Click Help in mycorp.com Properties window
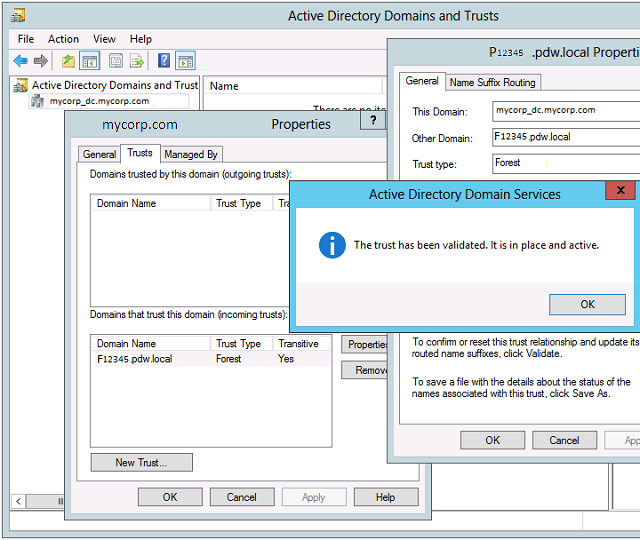Screen dimensions: 640x540 (x=386, y=497)
